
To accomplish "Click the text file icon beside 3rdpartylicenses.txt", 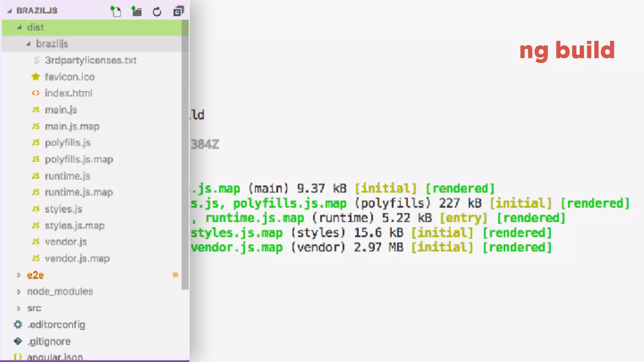I will tap(37, 60).
